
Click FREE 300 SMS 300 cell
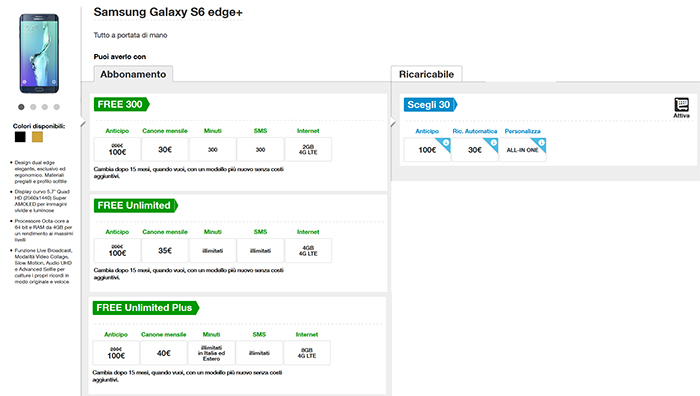click(x=260, y=150)
